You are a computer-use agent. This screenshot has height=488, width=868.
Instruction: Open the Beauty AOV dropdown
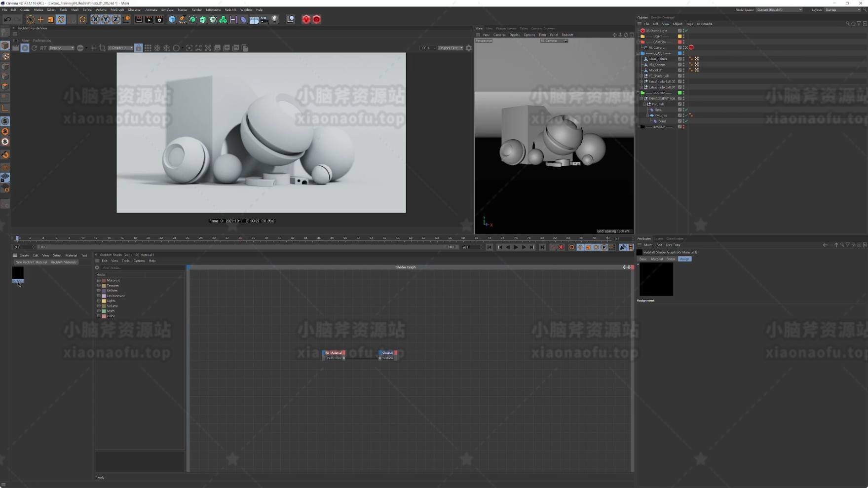[x=61, y=48]
